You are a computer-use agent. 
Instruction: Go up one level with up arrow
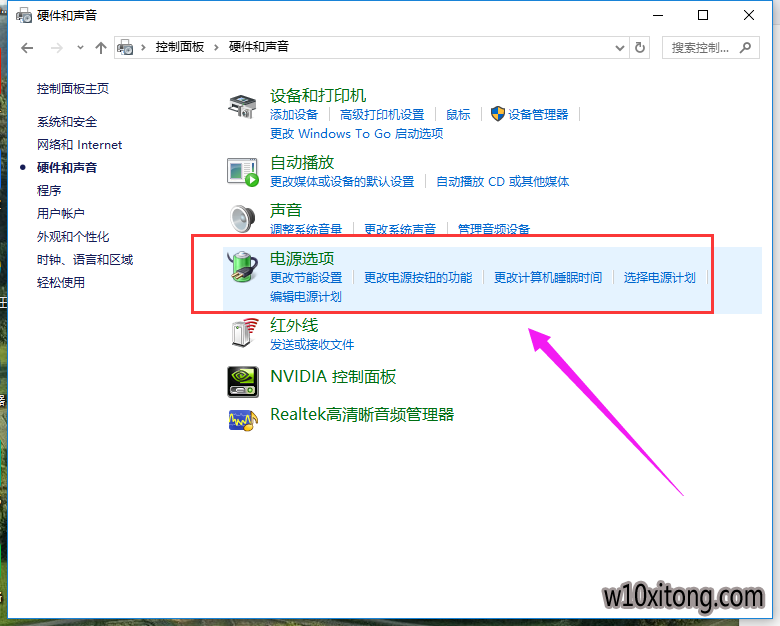pos(101,48)
